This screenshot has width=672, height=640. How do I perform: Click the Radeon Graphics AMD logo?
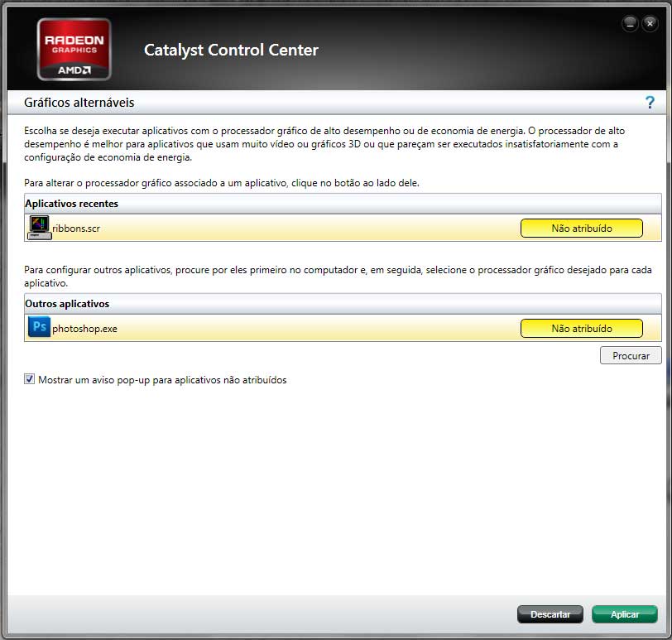tap(74, 50)
